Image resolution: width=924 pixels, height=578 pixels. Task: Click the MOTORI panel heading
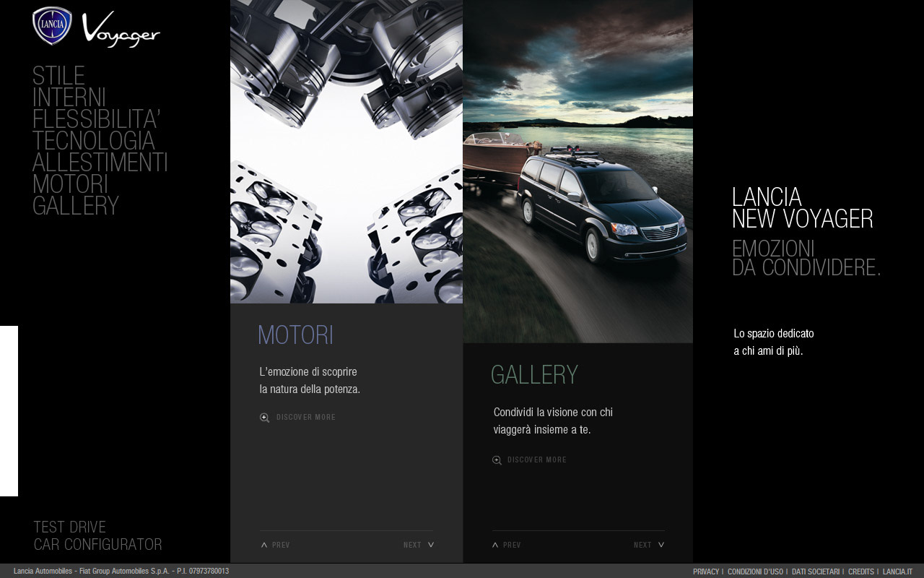(296, 335)
